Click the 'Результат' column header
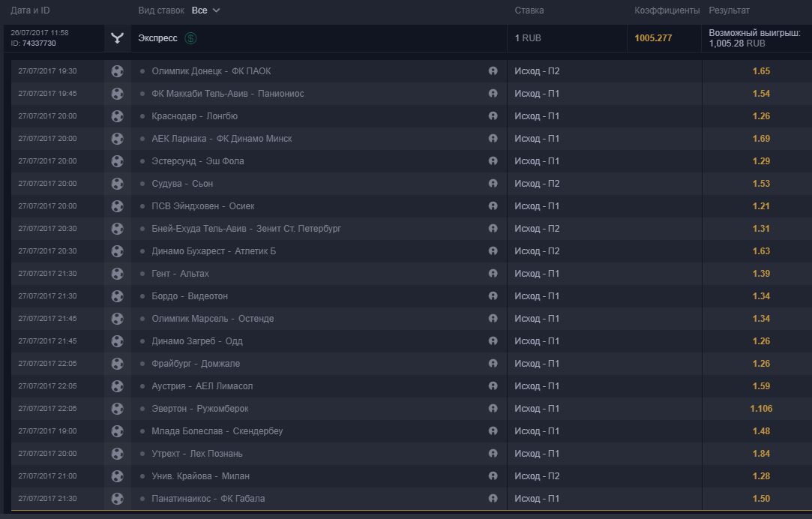Viewport: 812px width, 519px height. pos(729,10)
